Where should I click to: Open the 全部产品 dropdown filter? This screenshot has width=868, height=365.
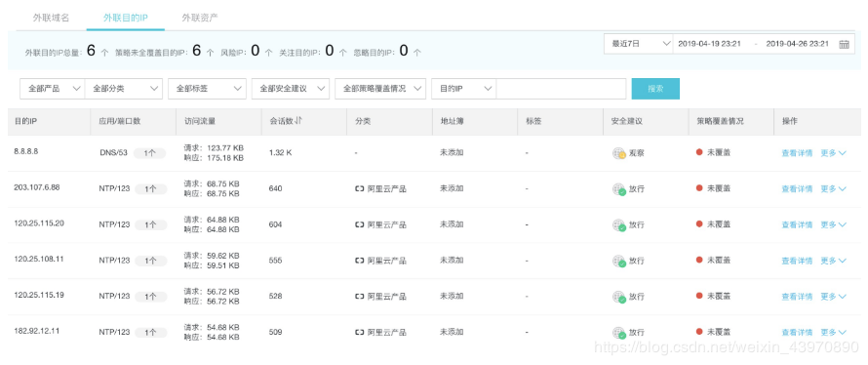click(x=52, y=89)
